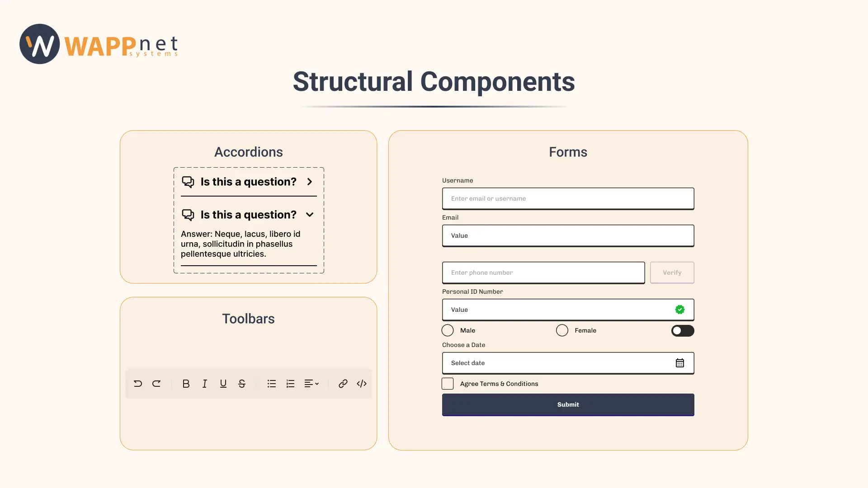The width and height of the screenshot is (868, 488).
Task: Click the Accordions section label
Action: 249,151
